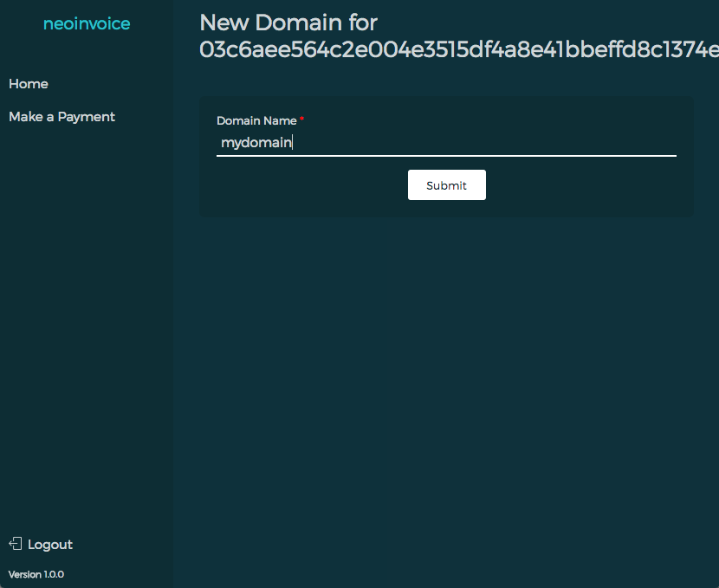Click the long hash address in the heading
Image resolution: width=719 pixels, height=588 pixels.
458,50
